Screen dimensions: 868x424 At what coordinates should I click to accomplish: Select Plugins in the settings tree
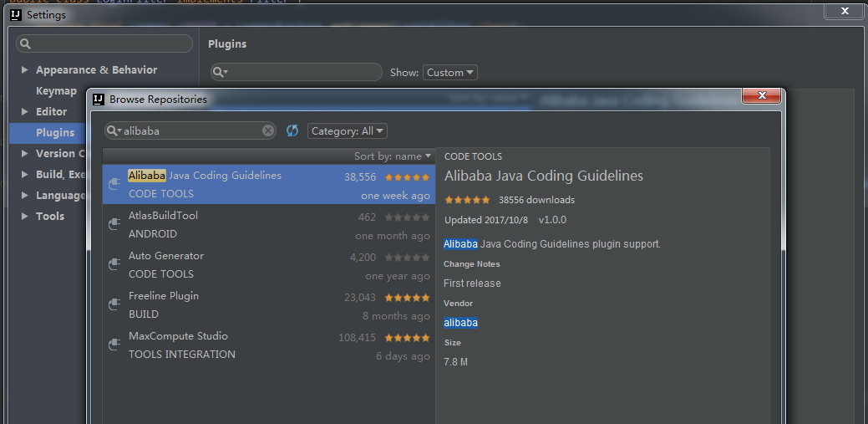click(55, 132)
